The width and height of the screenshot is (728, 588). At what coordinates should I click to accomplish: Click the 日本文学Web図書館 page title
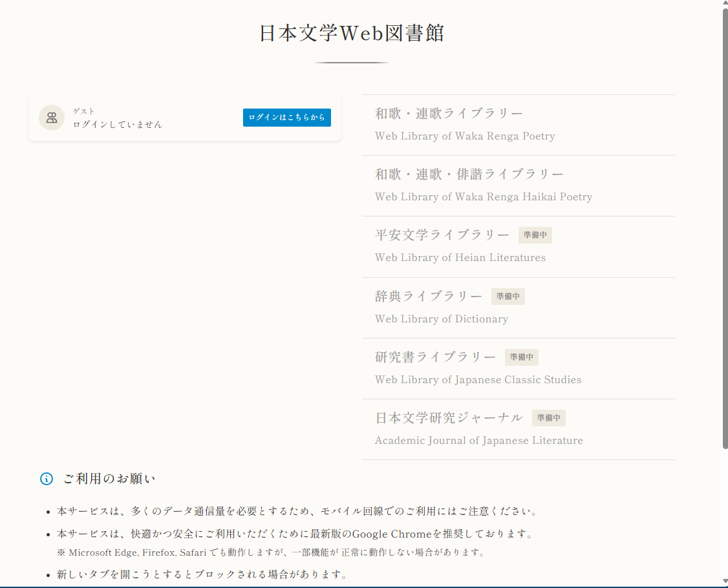[x=352, y=34]
